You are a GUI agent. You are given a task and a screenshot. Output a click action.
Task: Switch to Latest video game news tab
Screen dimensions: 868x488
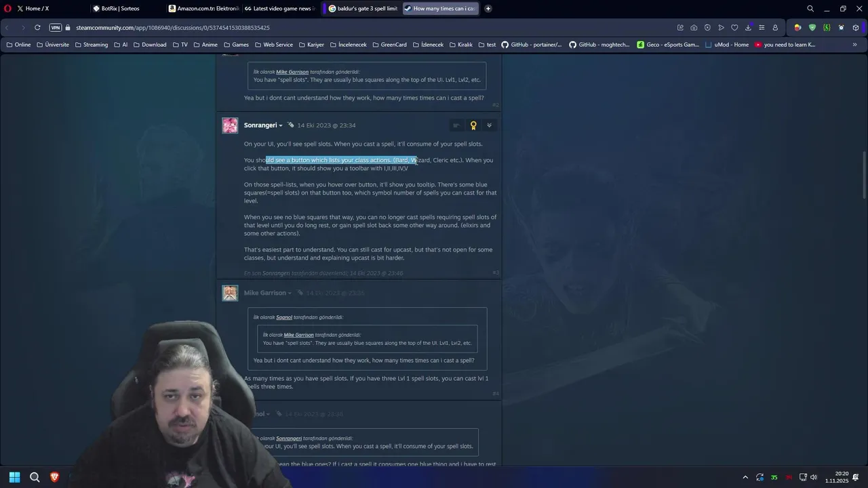coord(281,9)
